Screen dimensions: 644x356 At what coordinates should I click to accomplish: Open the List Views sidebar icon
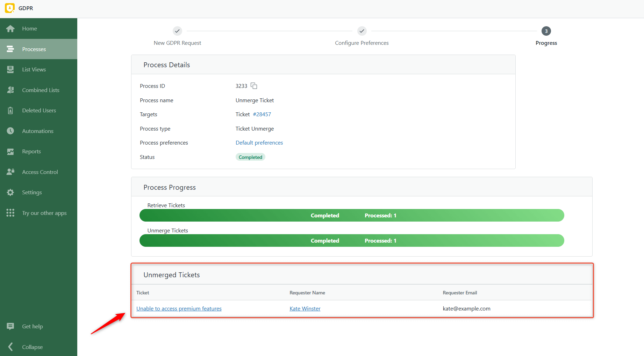(x=10, y=70)
